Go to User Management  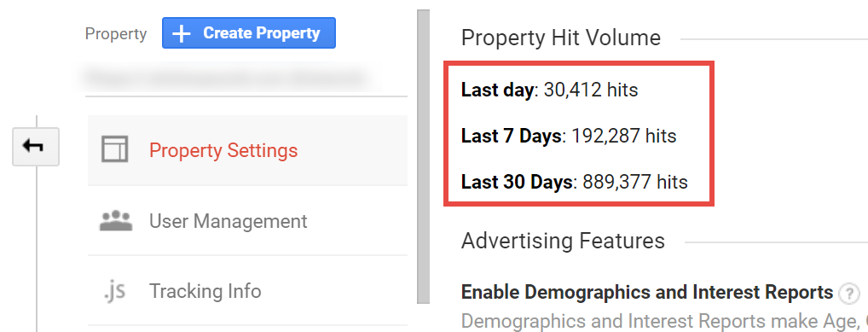tap(247, 221)
